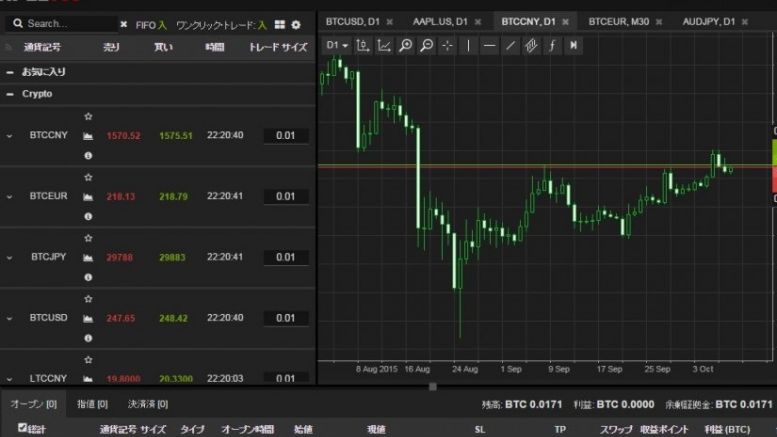Edit BTCCNY trade size 0.01
Viewport: 777px width, 437px height.
pyautogui.click(x=285, y=136)
